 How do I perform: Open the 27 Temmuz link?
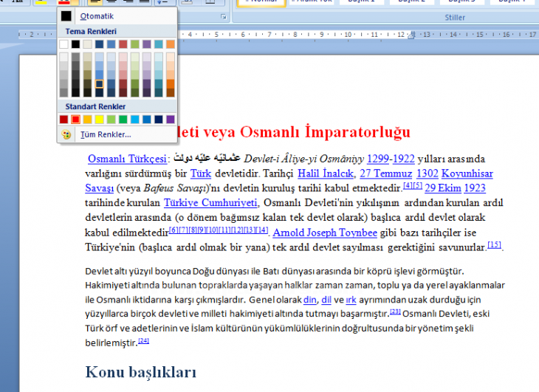385,173
